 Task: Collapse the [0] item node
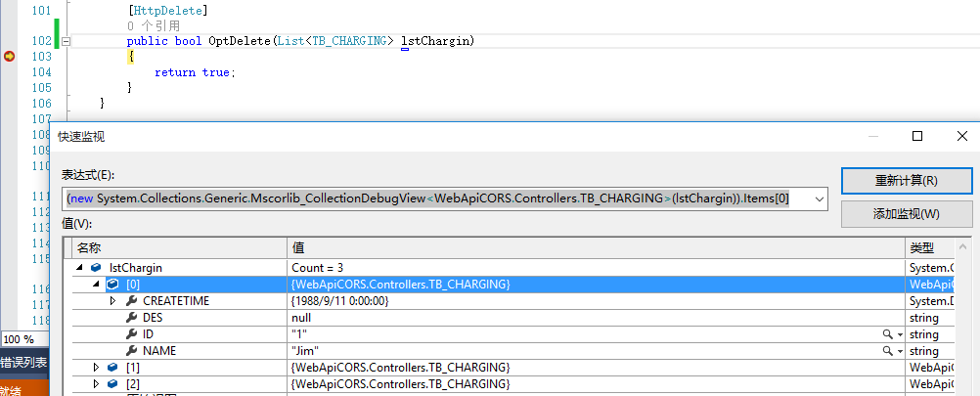point(97,285)
